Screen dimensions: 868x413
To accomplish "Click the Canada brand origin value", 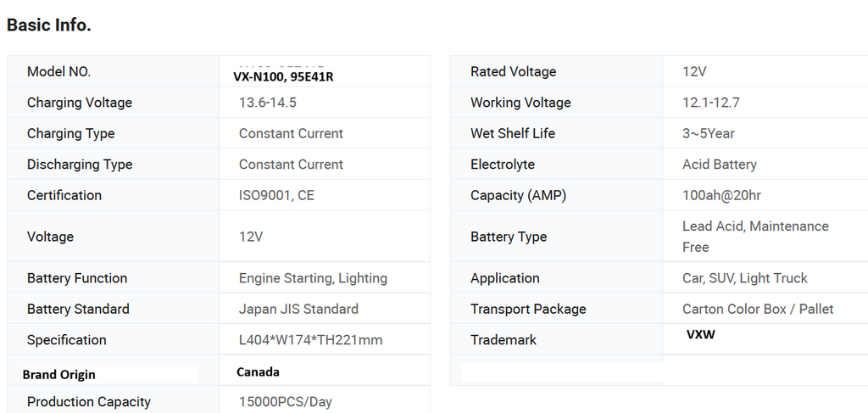I will coord(258,372).
